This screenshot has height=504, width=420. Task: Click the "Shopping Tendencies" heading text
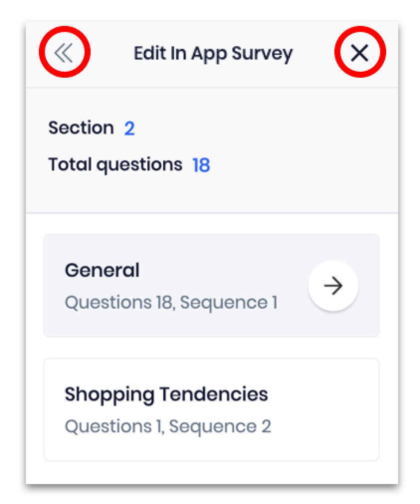[x=166, y=394]
